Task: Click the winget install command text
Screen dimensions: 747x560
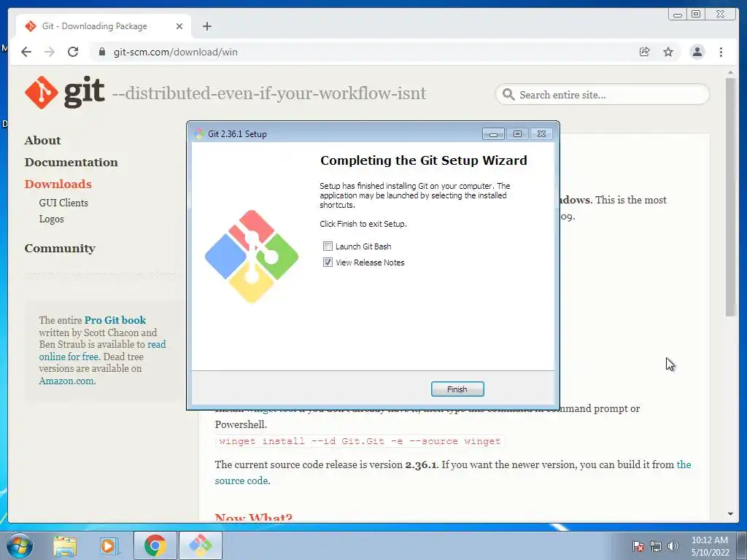Action: pyautogui.click(x=360, y=441)
